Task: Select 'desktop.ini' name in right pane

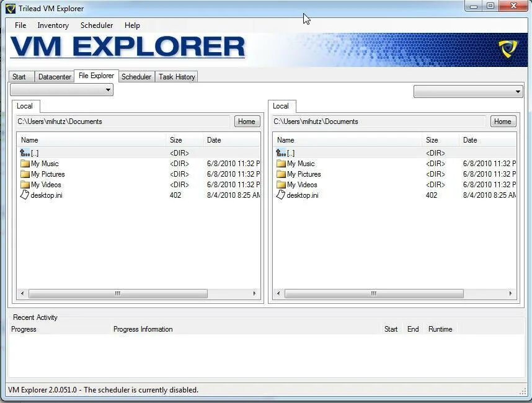Action: point(303,195)
